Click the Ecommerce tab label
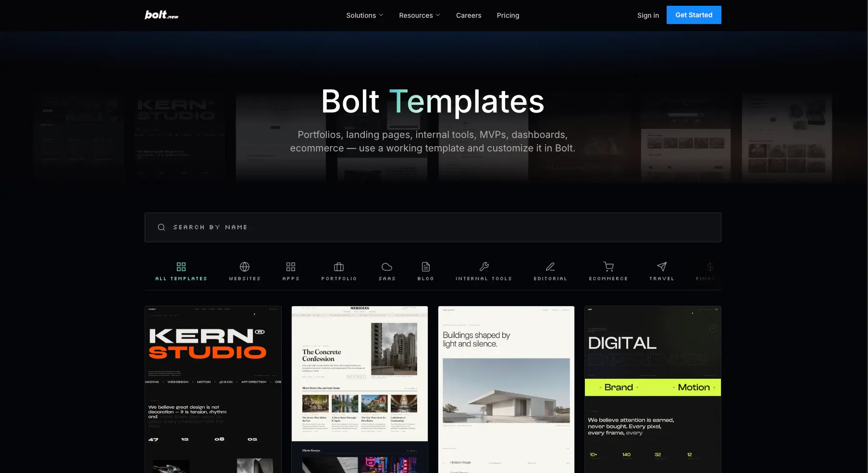 point(608,279)
